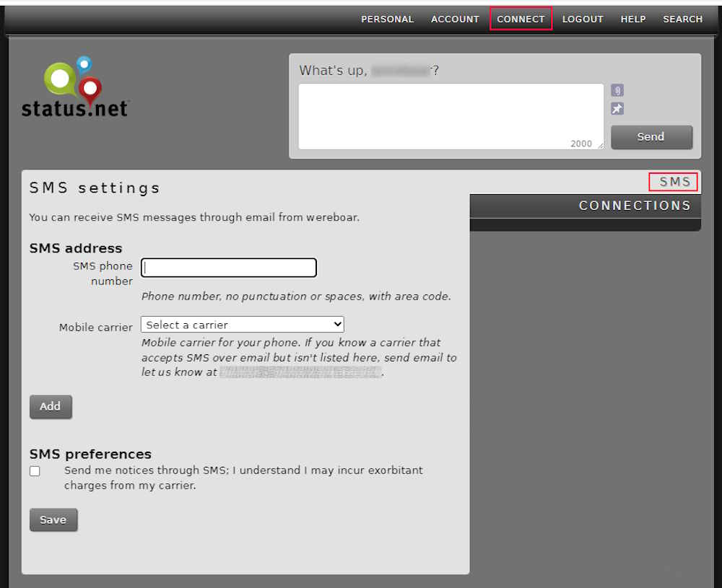722x588 pixels.
Task: Click the Add button for the SMS address
Action: [51, 406]
